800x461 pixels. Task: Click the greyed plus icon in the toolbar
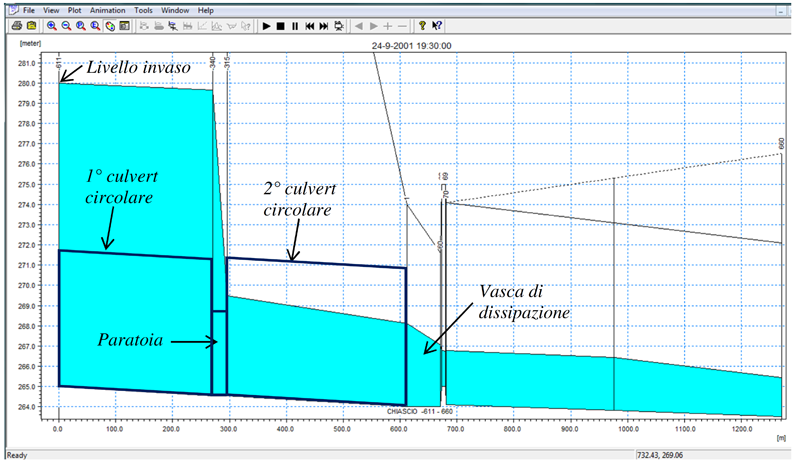pos(388,25)
